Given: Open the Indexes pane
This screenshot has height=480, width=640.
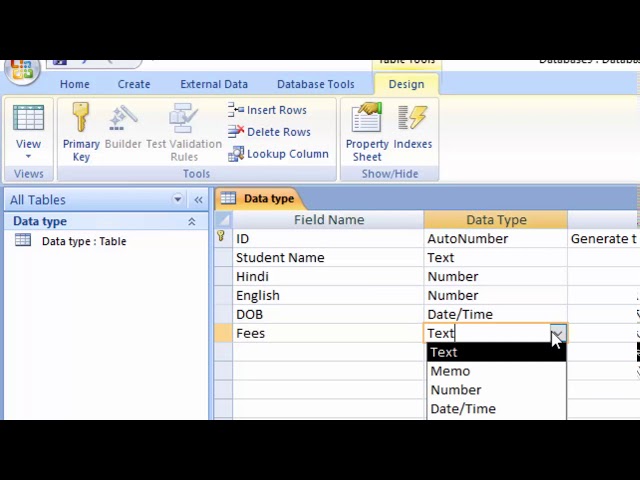Looking at the screenshot, I should (413, 127).
